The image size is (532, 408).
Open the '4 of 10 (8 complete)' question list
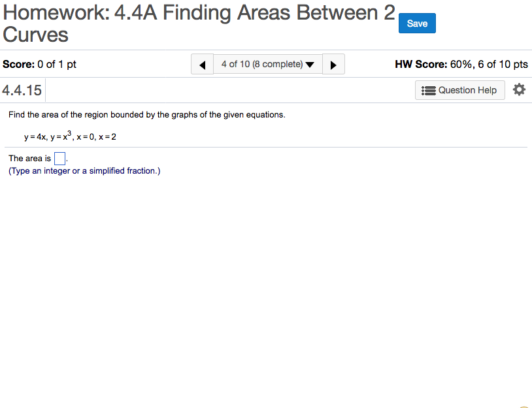coord(261,65)
